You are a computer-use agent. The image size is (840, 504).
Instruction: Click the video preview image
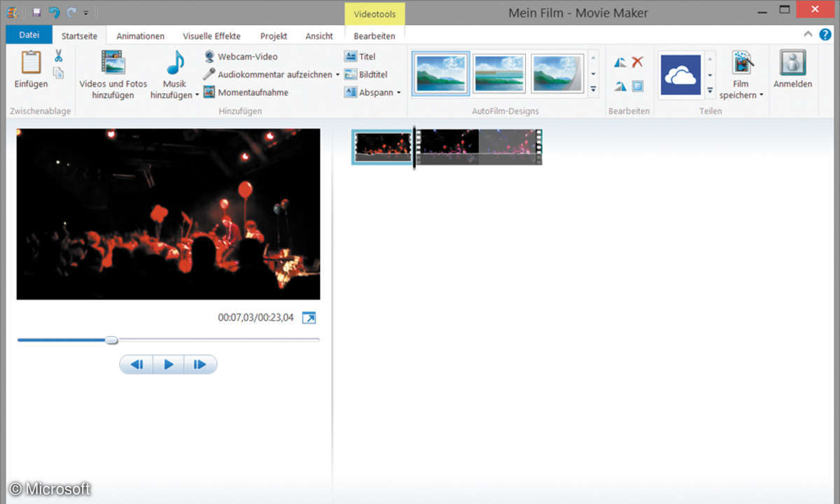coord(168,214)
